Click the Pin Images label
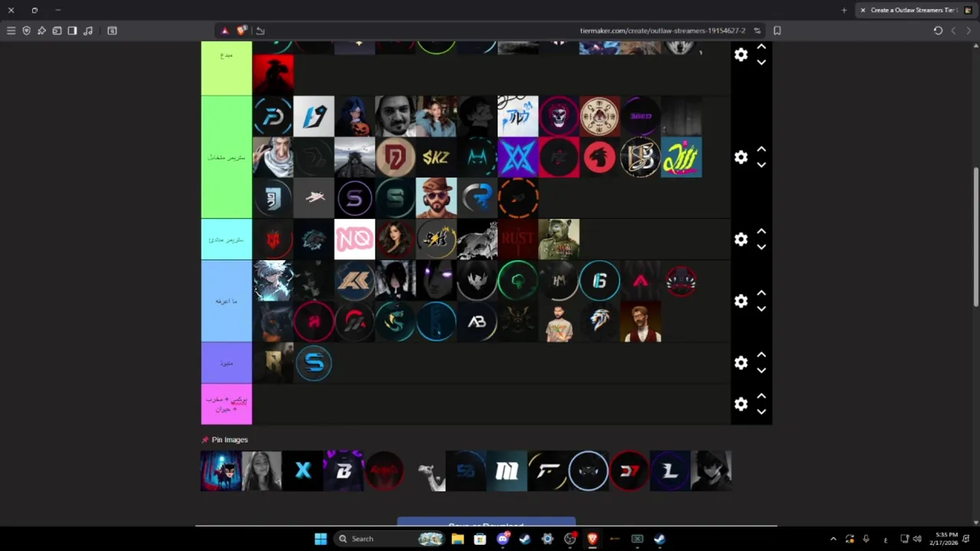Image resolution: width=980 pixels, height=551 pixels. click(x=230, y=440)
